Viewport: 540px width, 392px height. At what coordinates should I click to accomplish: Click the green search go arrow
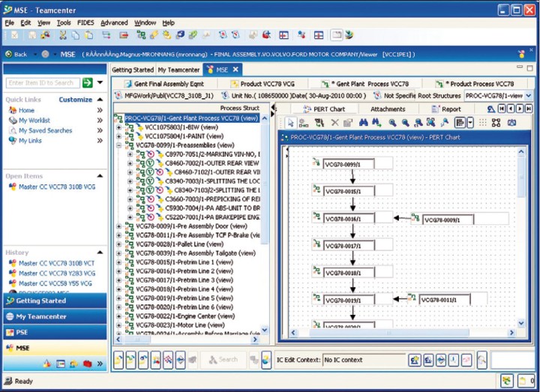tap(88, 82)
